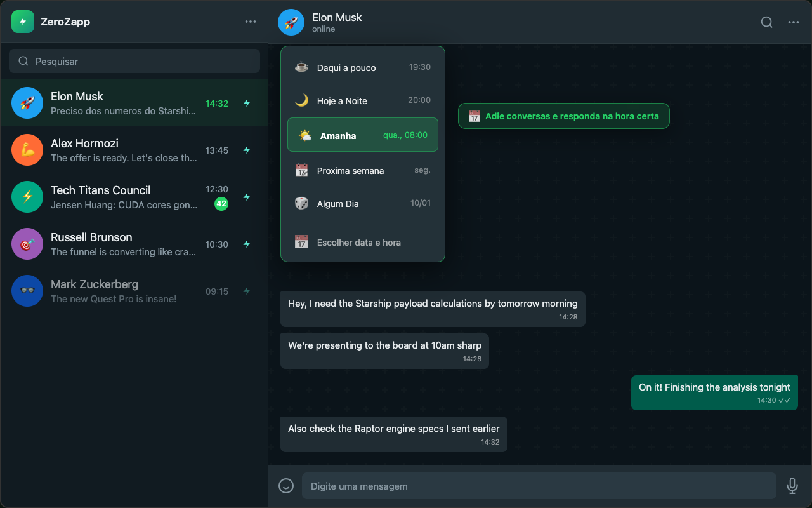The height and width of the screenshot is (508, 812).
Task: Click the lightning icon beside Alex Hormozi
Action: [x=247, y=150]
